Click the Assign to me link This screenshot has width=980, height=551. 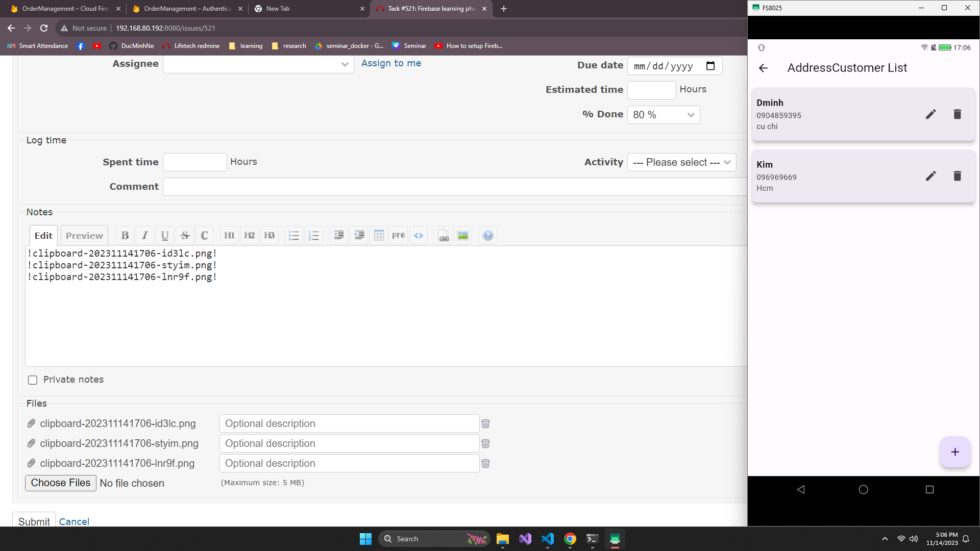coord(391,63)
